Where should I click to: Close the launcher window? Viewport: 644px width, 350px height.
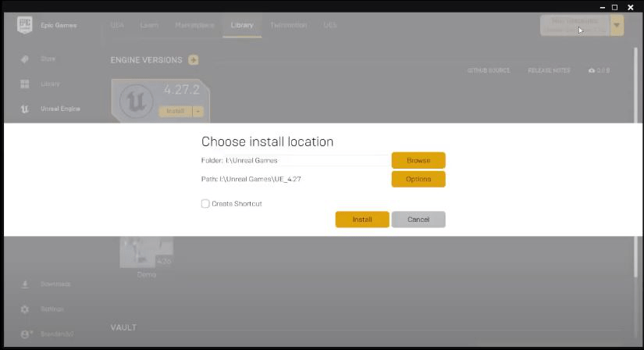[631, 7]
